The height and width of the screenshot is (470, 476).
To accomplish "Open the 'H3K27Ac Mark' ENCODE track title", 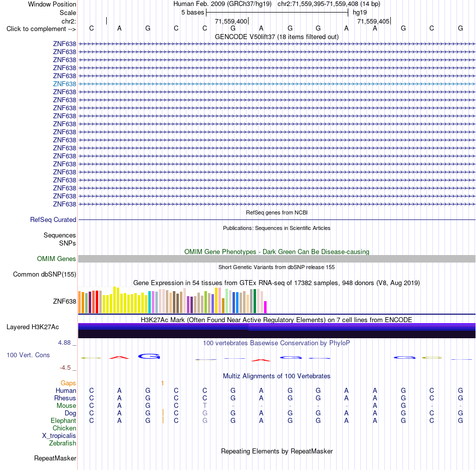I will pyautogui.click(x=277, y=320).
